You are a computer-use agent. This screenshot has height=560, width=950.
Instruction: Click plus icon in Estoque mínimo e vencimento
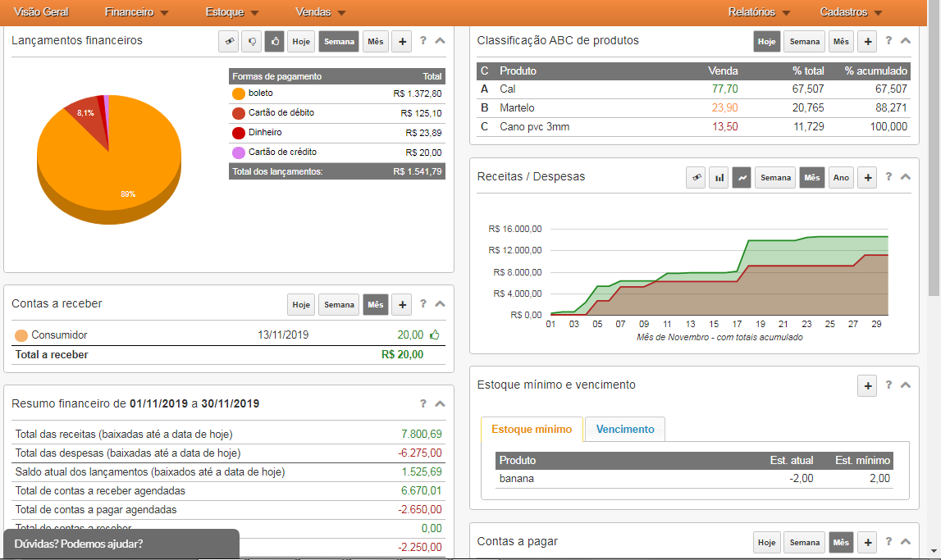[x=867, y=385]
